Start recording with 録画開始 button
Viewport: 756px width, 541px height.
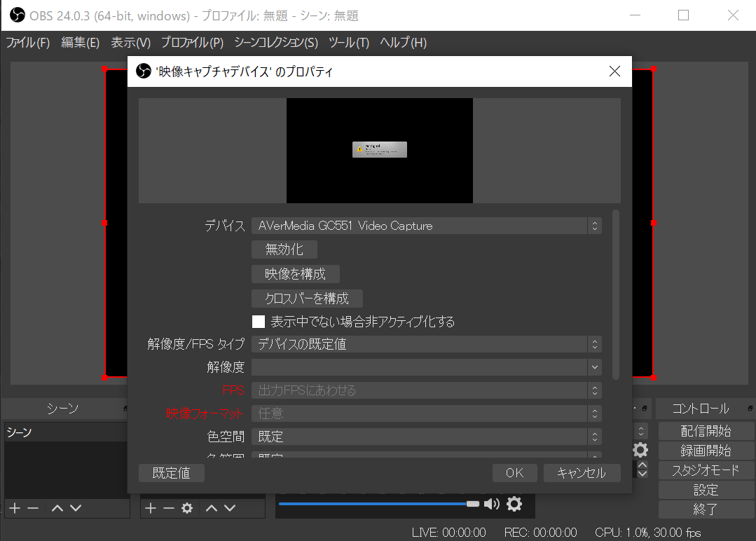pos(706,451)
